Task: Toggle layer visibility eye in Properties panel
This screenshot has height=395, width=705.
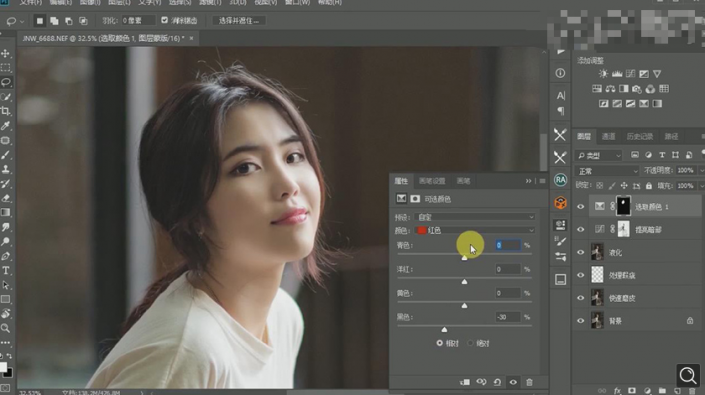Action: coord(513,382)
